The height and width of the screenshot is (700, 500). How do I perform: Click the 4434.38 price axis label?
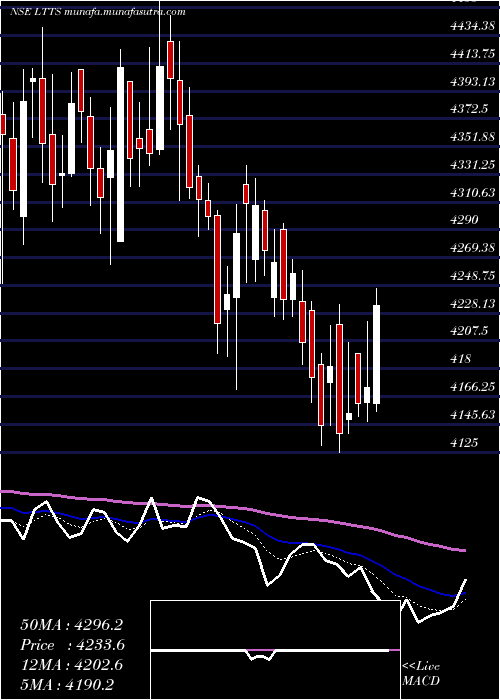tap(473, 26)
